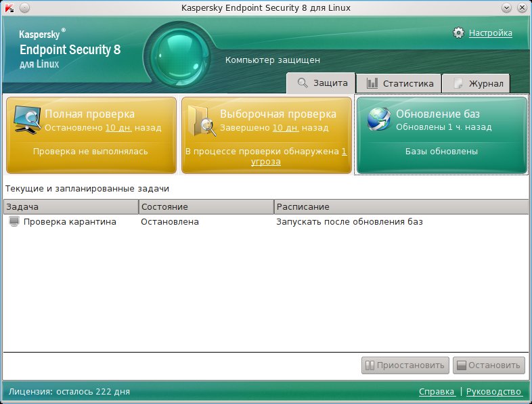Click the Проверка карантина computer icon
The image size is (532, 404).
14,221
